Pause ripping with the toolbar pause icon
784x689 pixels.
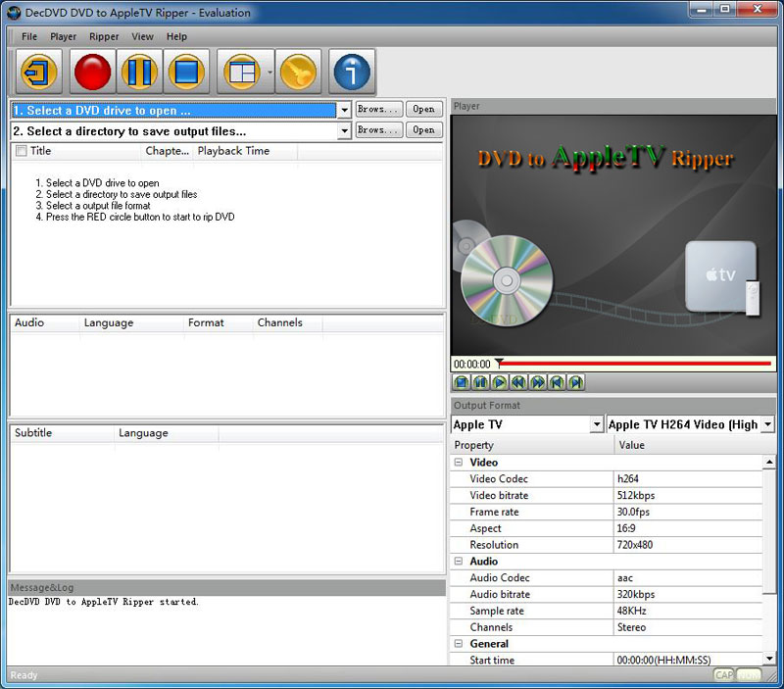[x=139, y=72]
